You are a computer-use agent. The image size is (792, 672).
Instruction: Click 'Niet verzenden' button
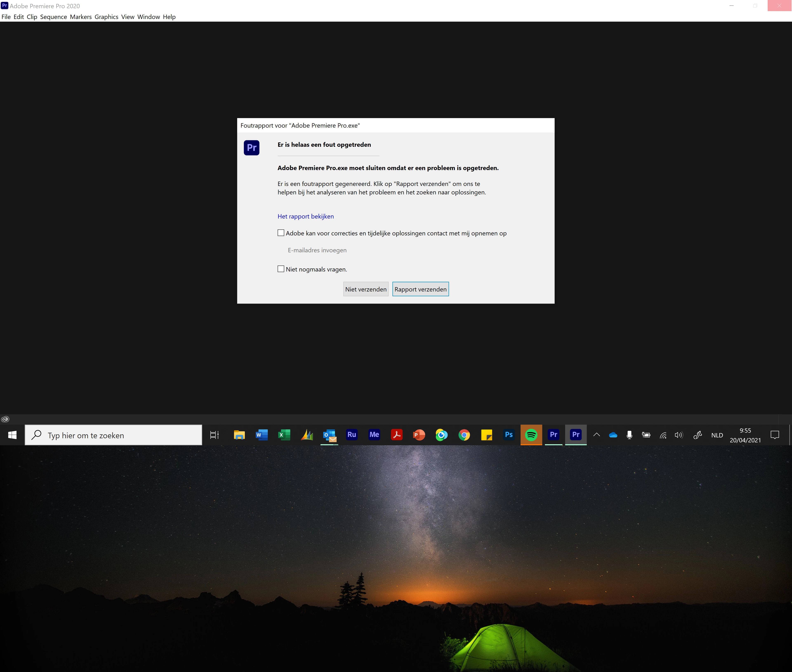pos(365,289)
